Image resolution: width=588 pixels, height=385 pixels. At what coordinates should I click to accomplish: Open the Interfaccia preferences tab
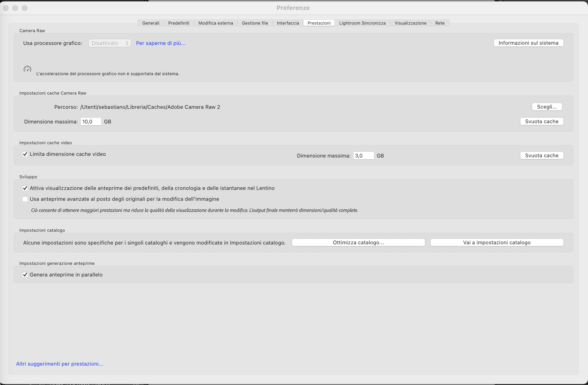click(x=288, y=23)
